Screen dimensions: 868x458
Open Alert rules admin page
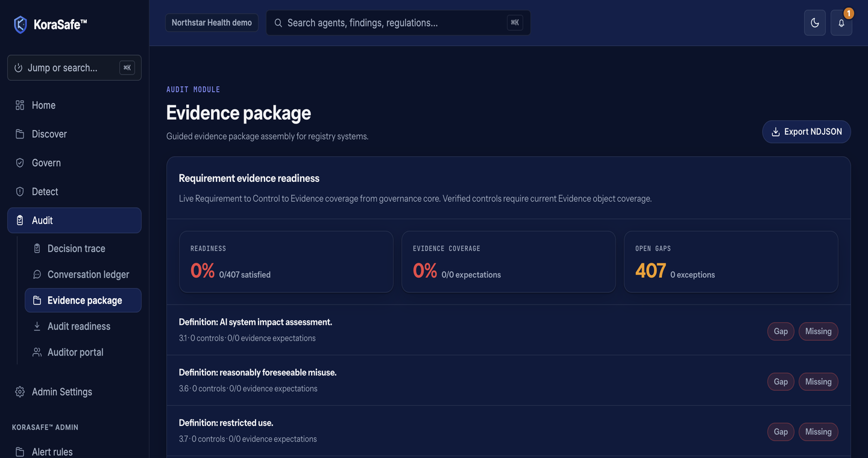[x=74, y=451]
